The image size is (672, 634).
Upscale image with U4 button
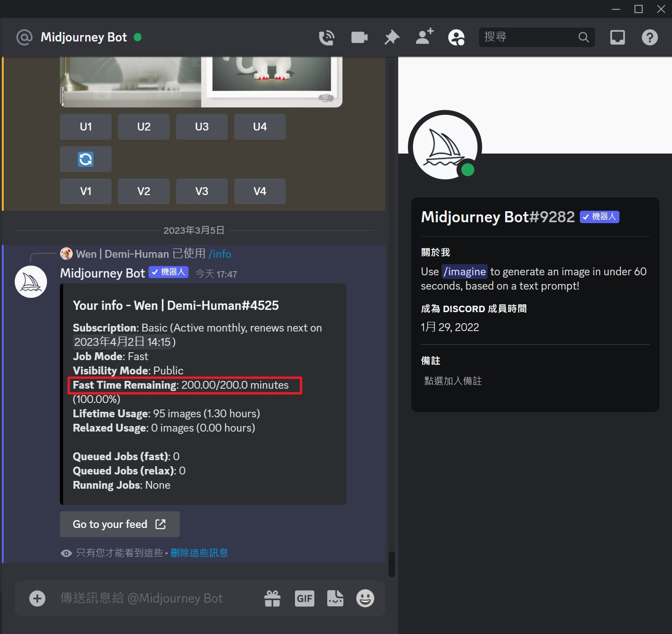pyautogui.click(x=260, y=127)
